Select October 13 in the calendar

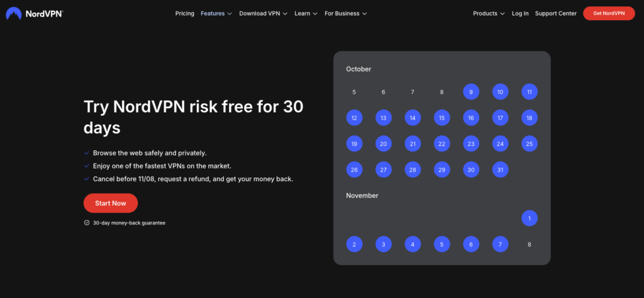[383, 118]
